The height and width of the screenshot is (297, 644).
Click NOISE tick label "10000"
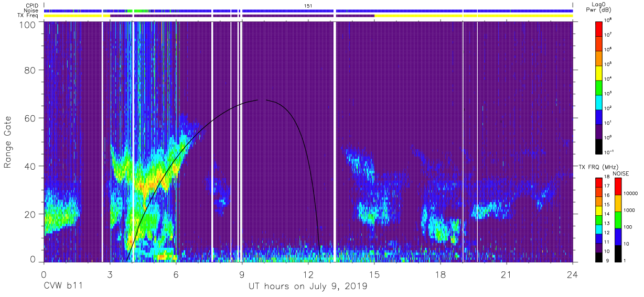point(630,193)
